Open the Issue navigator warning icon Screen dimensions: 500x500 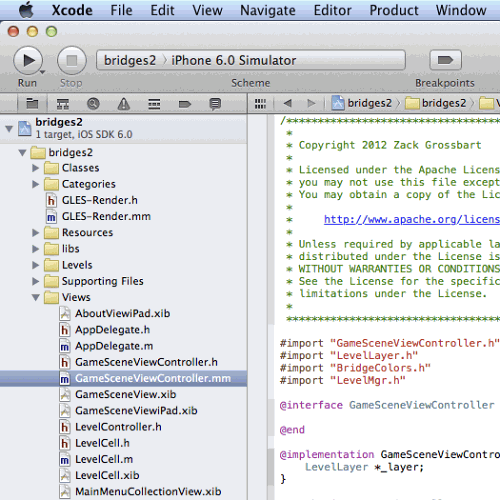click(x=124, y=104)
